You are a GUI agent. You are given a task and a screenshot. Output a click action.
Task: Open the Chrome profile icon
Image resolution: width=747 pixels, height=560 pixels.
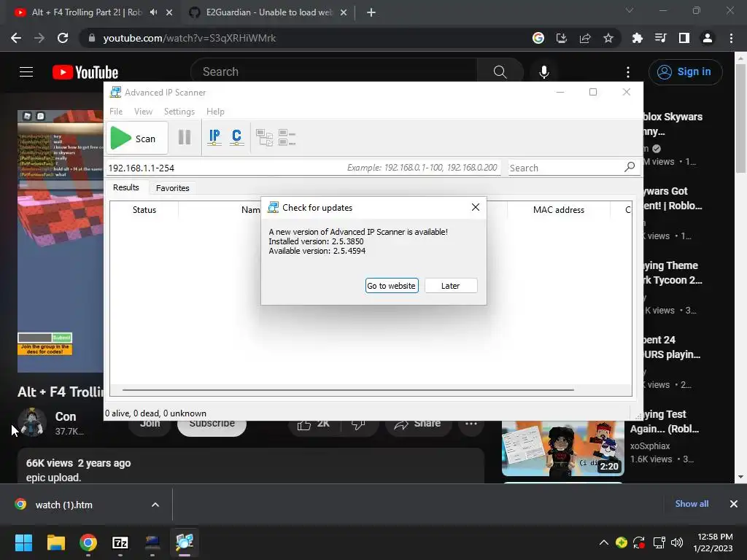(x=708, y=38)
